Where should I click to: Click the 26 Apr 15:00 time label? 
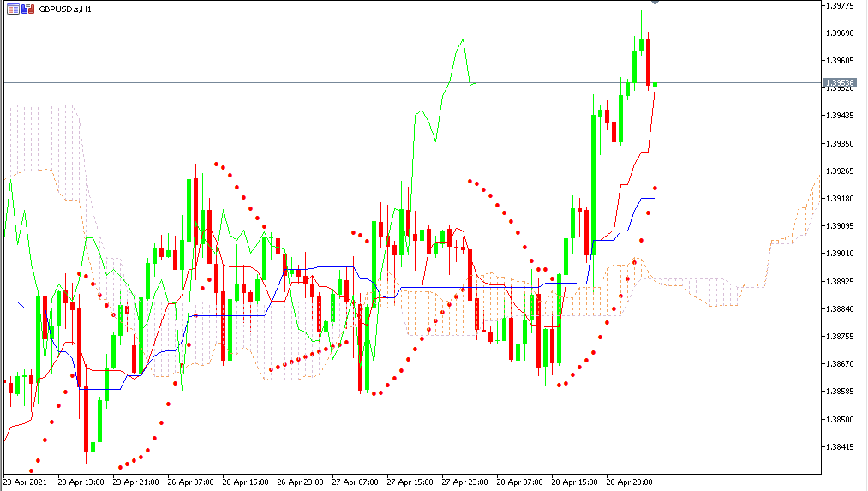[x=245, y=482]
